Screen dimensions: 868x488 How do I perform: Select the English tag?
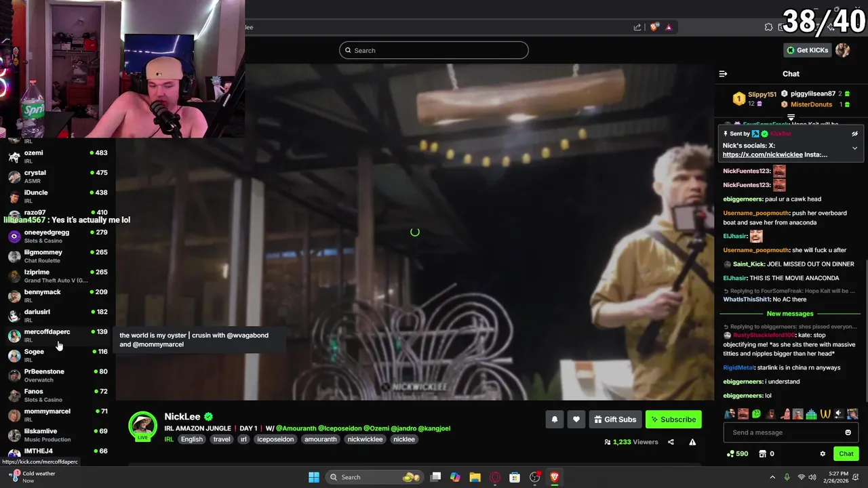(x=192, y=439)
